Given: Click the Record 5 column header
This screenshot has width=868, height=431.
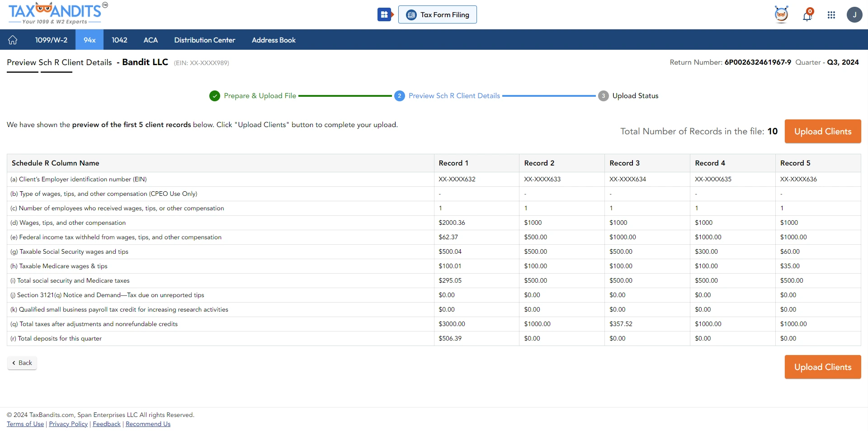Looking at the screenshot, I should pos(818,163).
